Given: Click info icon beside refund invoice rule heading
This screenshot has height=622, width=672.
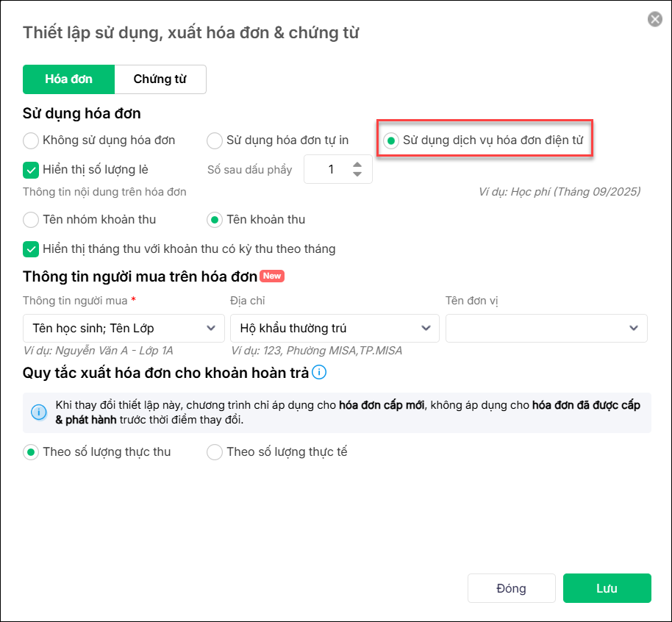Looking at the screenshot, I should tap(319, 372).
